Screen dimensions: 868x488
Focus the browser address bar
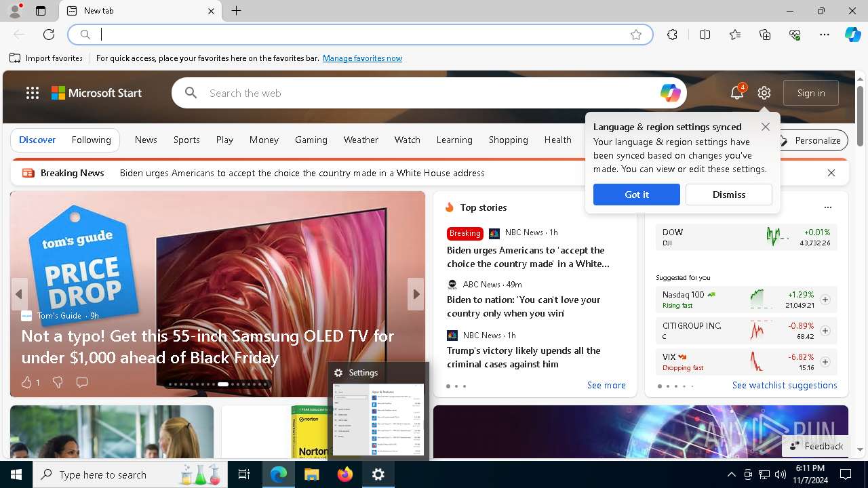click(359, 35)
